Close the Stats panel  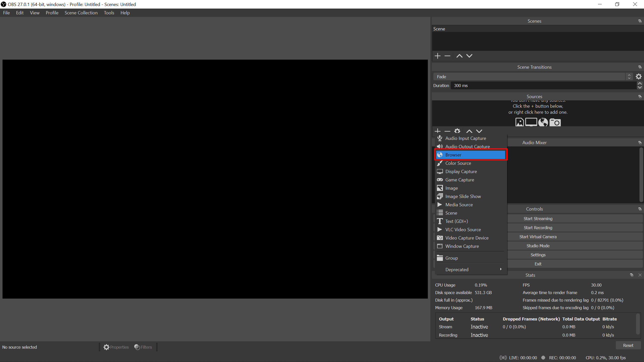click(x=640, y=275)
